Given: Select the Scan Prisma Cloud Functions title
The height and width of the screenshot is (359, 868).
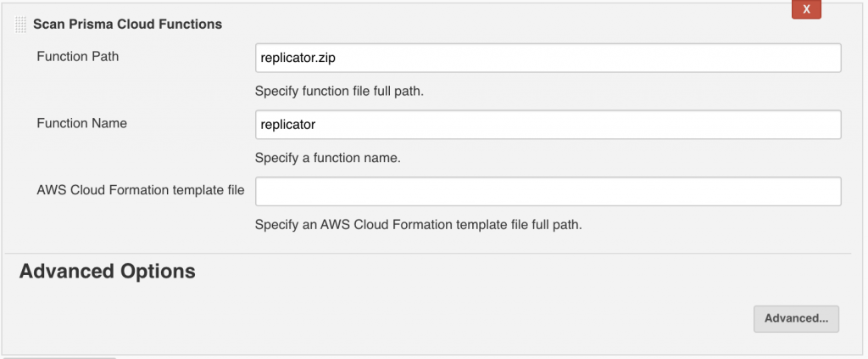Looking at the screenshot, I should tap(127, 25).
